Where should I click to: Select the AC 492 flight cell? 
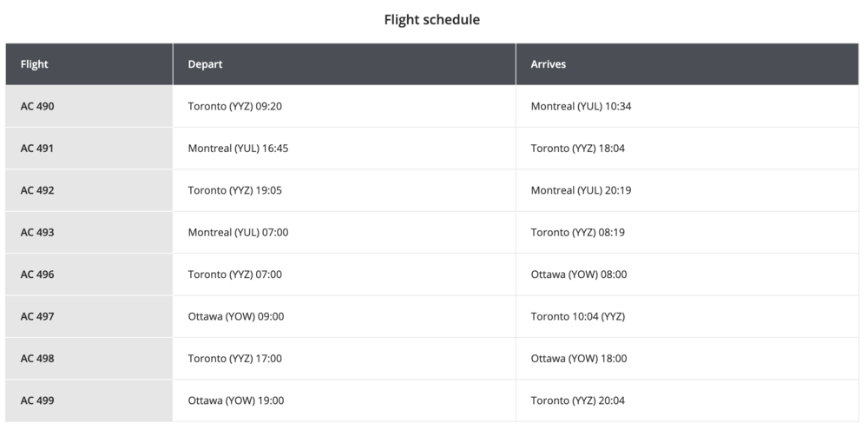click(38, 190)
